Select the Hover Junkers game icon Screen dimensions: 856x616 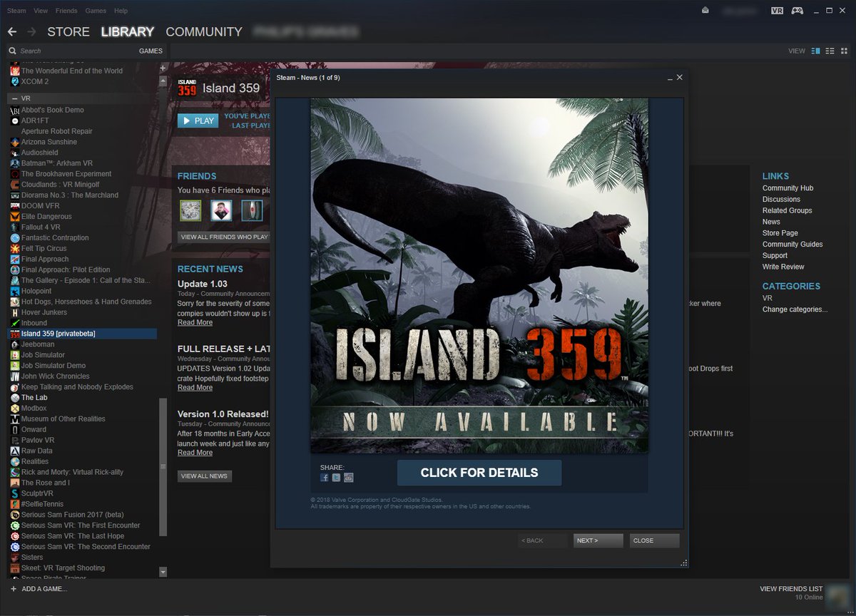click(x=15, y=312)
